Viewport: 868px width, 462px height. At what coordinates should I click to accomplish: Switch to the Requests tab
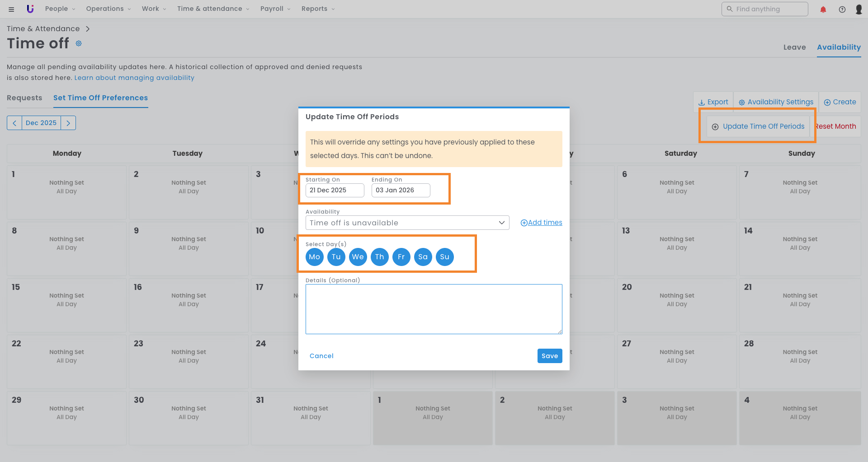click(24, 98)
